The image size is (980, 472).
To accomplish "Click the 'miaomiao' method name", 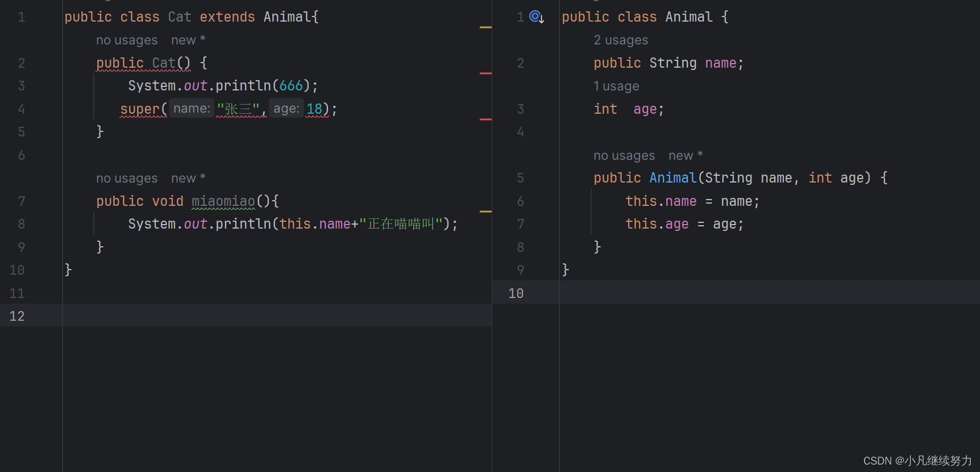I will pos(223,201).
